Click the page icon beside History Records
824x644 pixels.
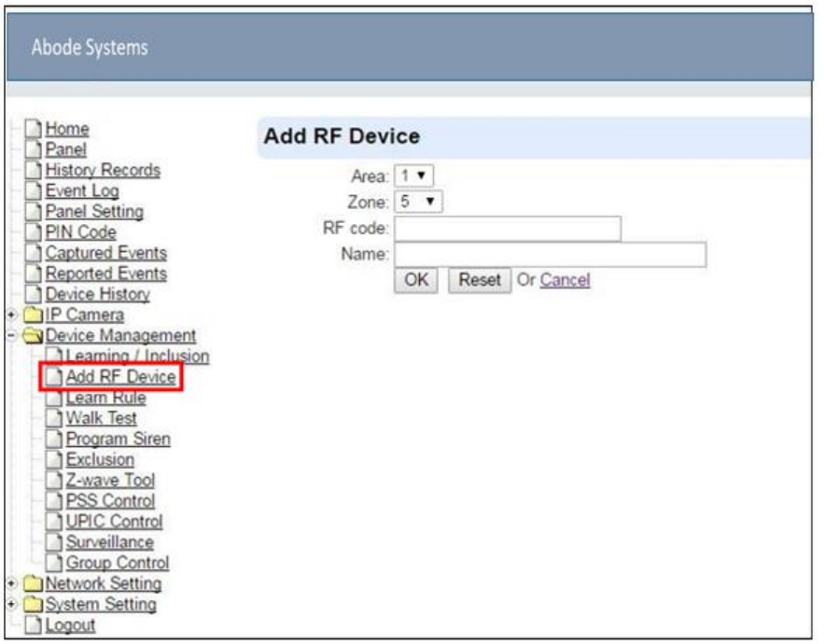click(x=34, y=170)
